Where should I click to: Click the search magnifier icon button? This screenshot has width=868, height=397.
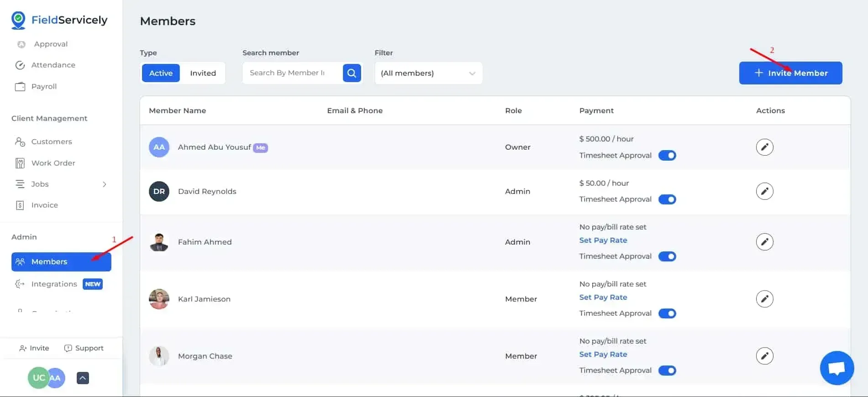click(352, 73)
